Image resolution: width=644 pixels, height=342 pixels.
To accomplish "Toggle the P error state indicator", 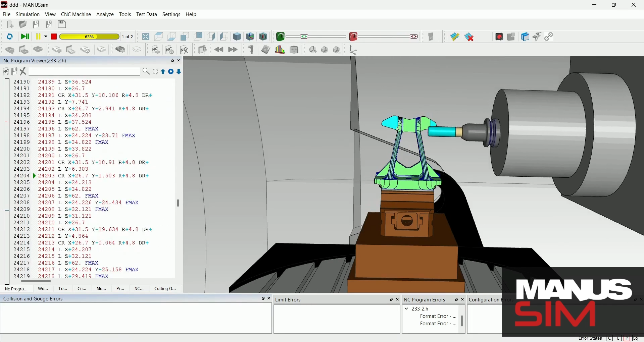I will pyautogui.click(x=627, y=338).
